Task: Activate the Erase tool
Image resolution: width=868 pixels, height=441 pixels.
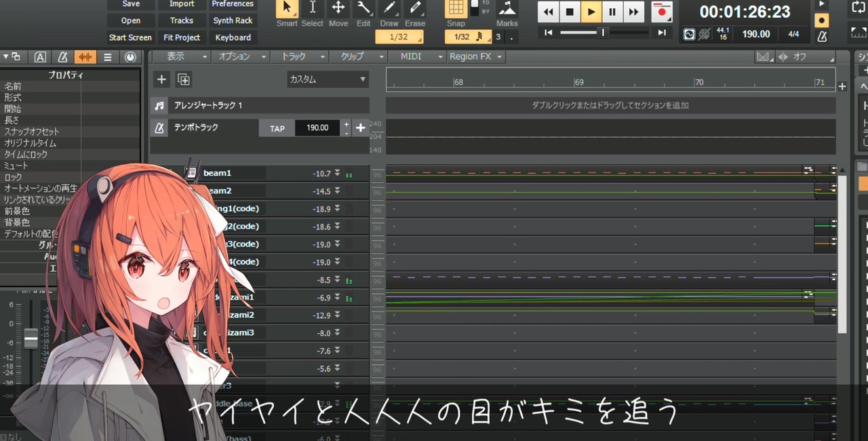Action: click(415, 9)
